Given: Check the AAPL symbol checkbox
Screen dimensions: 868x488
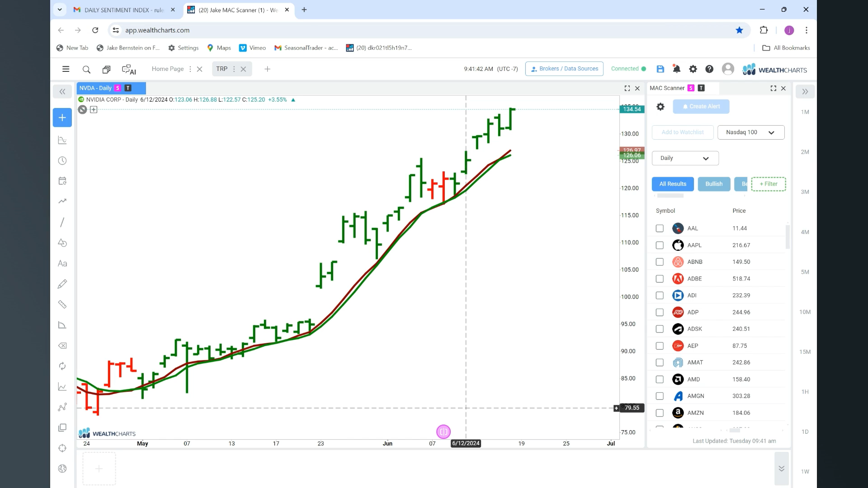Looking at the screenshot, I should tap(660, 245).
